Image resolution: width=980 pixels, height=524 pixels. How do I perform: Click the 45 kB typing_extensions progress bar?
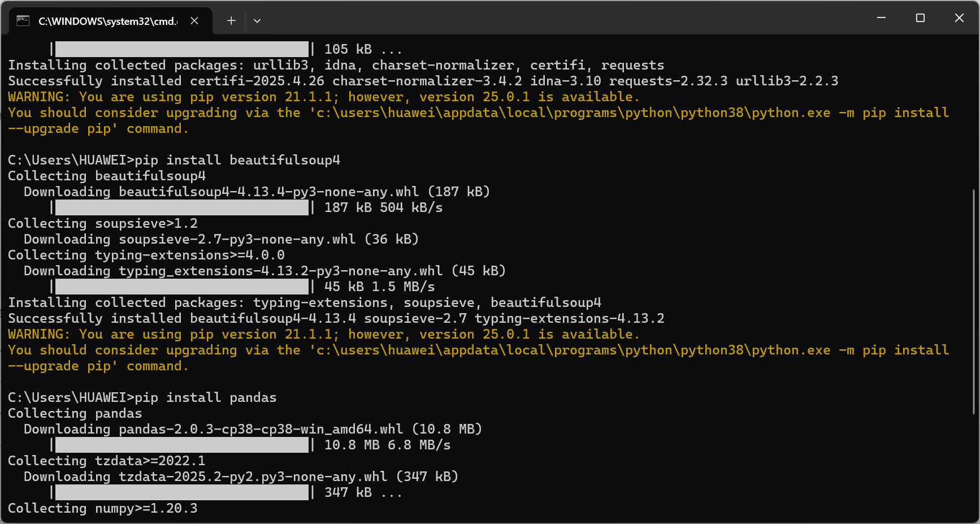pyautogui.click(x=182, y=287)
